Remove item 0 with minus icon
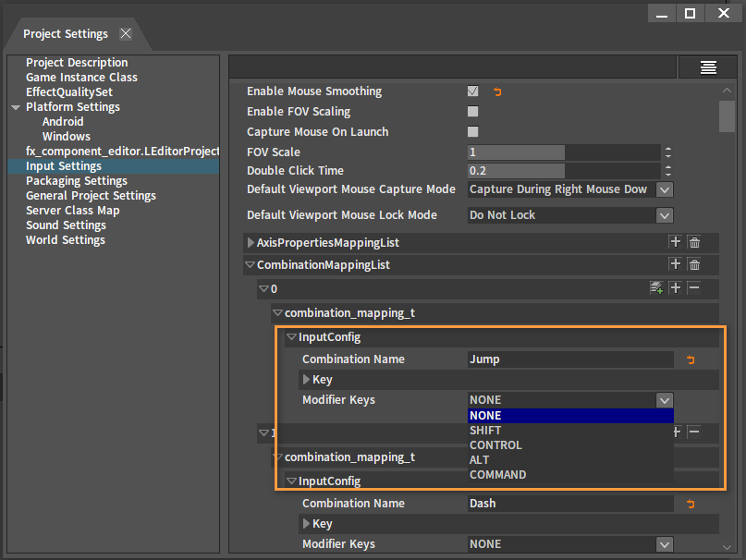This screenshot has width=746, height=560. click(x=694, y=287)
